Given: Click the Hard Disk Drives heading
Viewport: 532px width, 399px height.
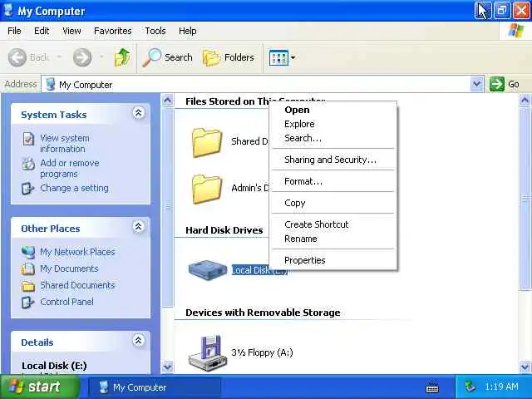Looking at the screenshot, I should click(224, 230).
